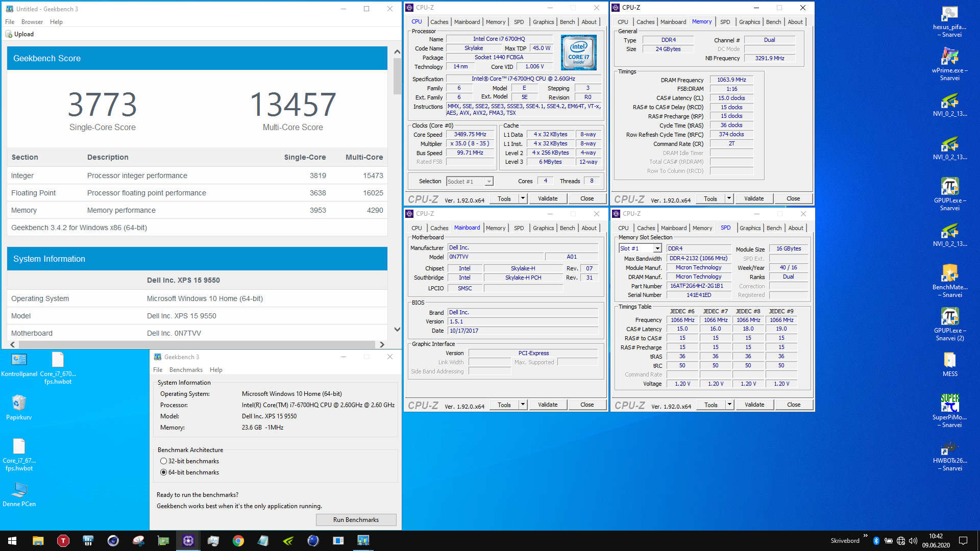Expand the Tools arrow in the CPU-tab CPU-Z window
Screen dimensions: 980x551
(x=523, y=198)
